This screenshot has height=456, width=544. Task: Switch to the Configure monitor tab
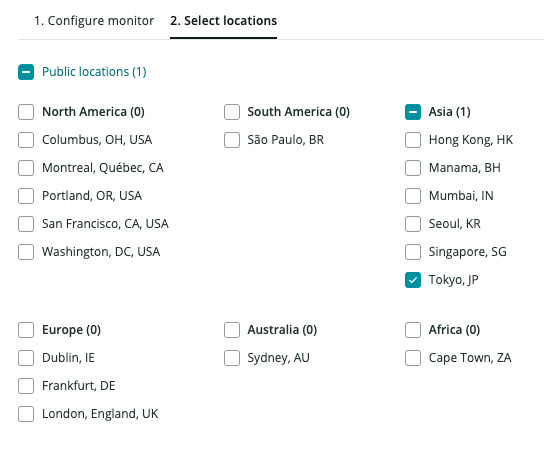coord(94,21)
